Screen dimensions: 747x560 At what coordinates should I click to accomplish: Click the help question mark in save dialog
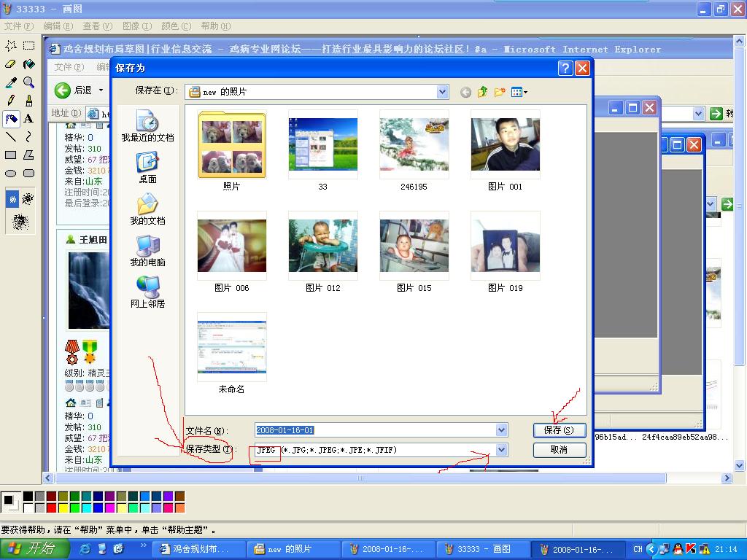click(565, 68)
